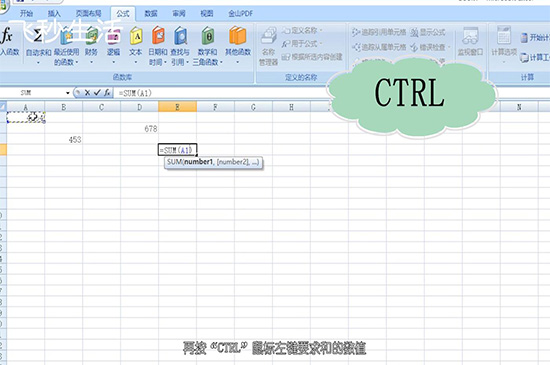Select column N header

(519, 107)
